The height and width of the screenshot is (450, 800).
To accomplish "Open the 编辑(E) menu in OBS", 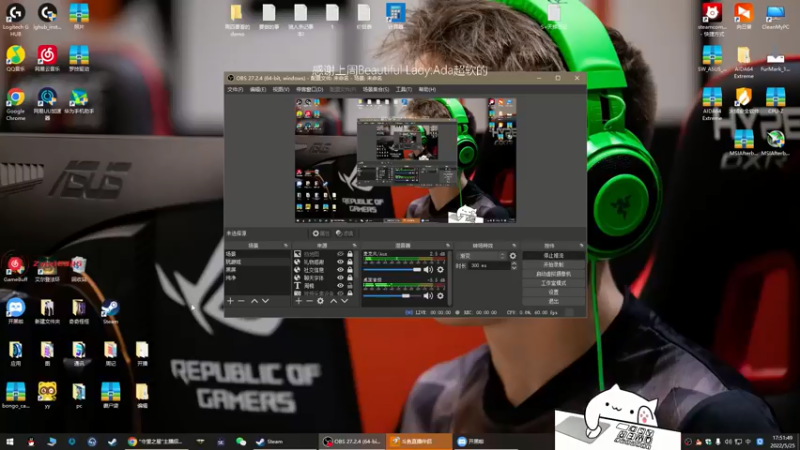I will (258, 89).
